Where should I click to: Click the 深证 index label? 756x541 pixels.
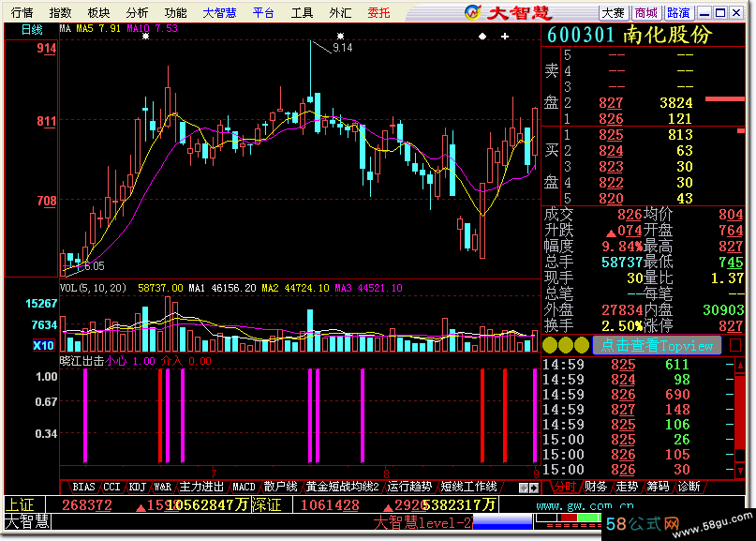point(266,505)
